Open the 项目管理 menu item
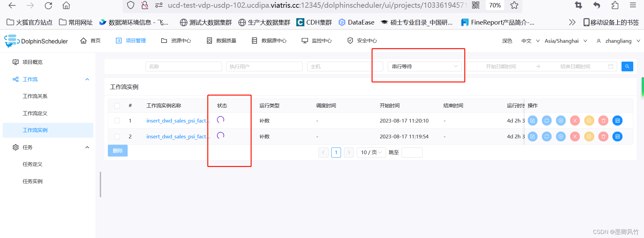This screenshot has height=238, width=644. (131, 41)
